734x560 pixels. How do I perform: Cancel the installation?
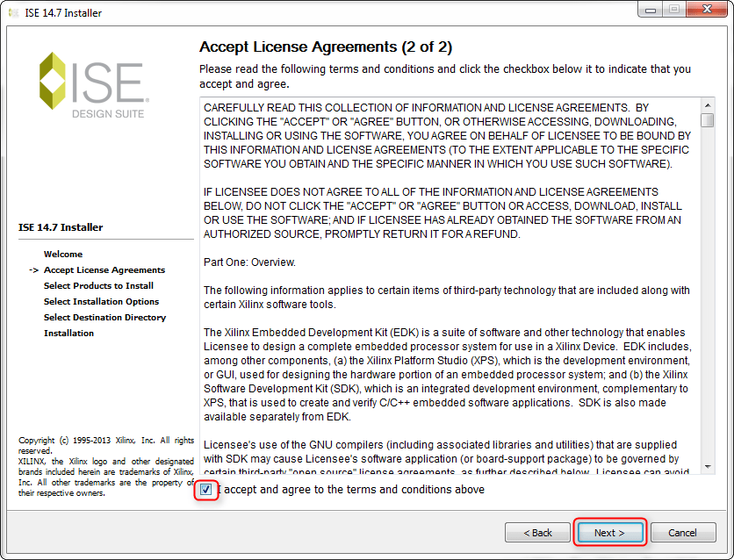tap(682, 533)
